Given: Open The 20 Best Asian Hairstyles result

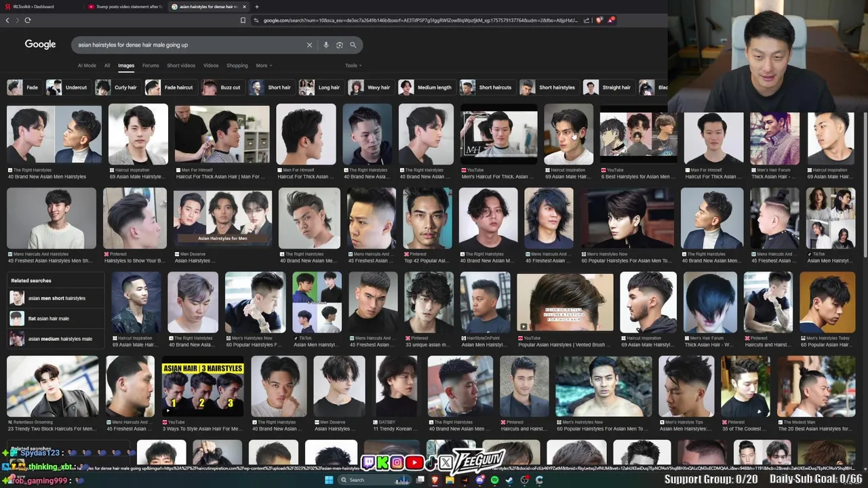Looking at the screenshot, I should [x=816, y=387].
